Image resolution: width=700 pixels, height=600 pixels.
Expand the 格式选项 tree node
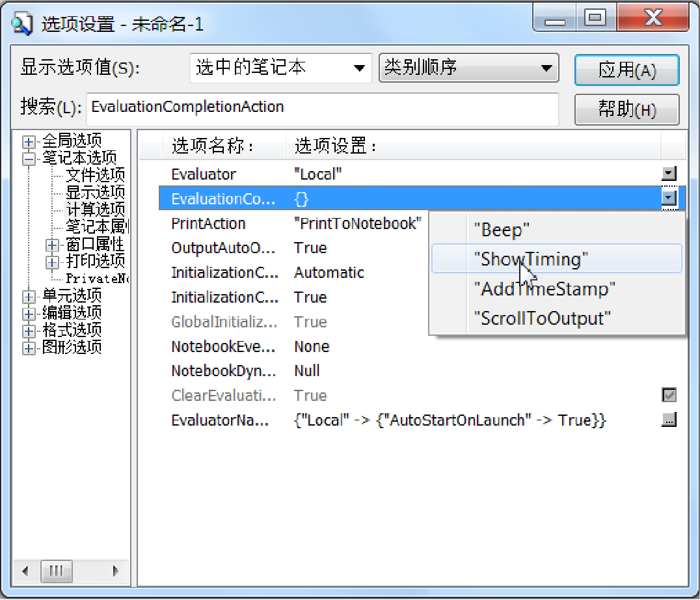pyautogui.click(x=29, y=331)
